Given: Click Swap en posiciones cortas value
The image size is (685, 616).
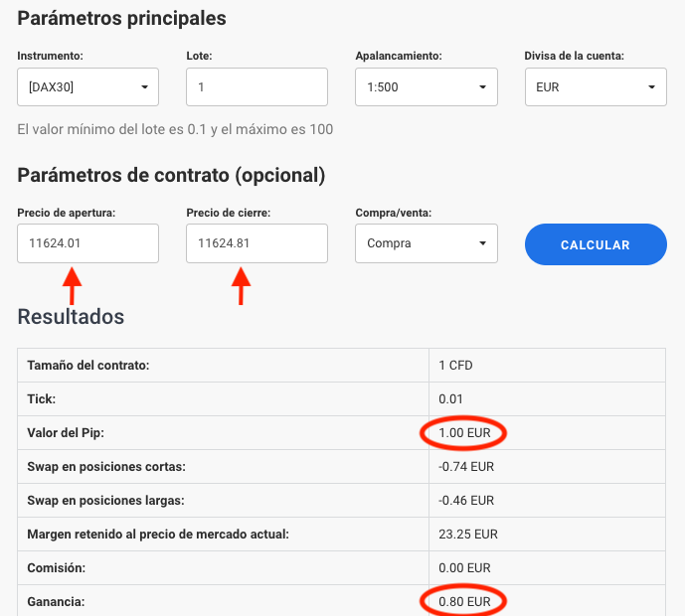Looking at the screenshot, I should pyautogui.click(x=466, y=466).
